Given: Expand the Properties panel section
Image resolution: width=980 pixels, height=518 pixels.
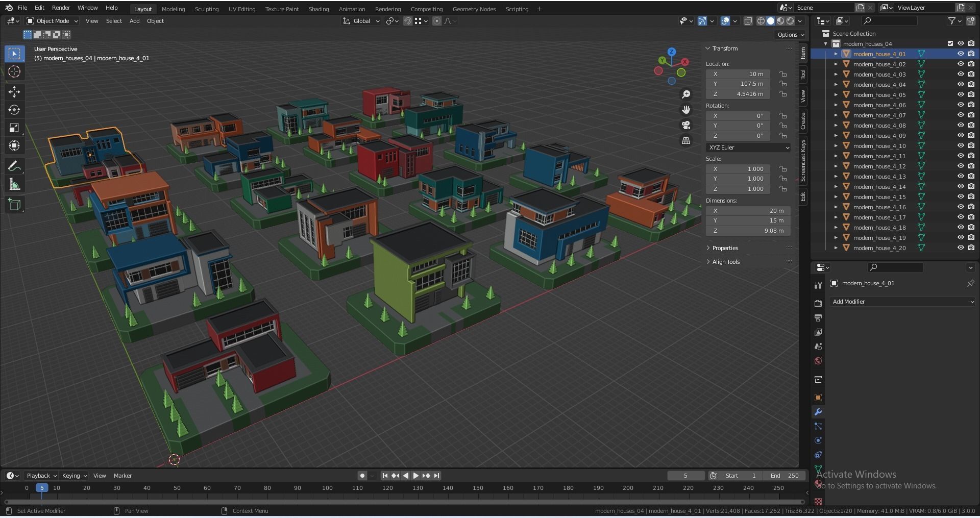Looking at the screenshot, I should pyautogui.click(x=725, y=248).
